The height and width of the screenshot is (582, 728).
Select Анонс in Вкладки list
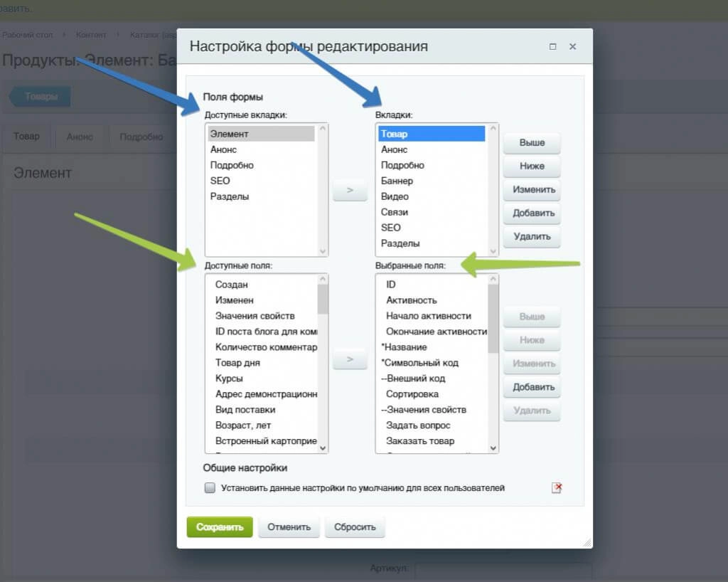pyautogui.click(x=432, y=149)
